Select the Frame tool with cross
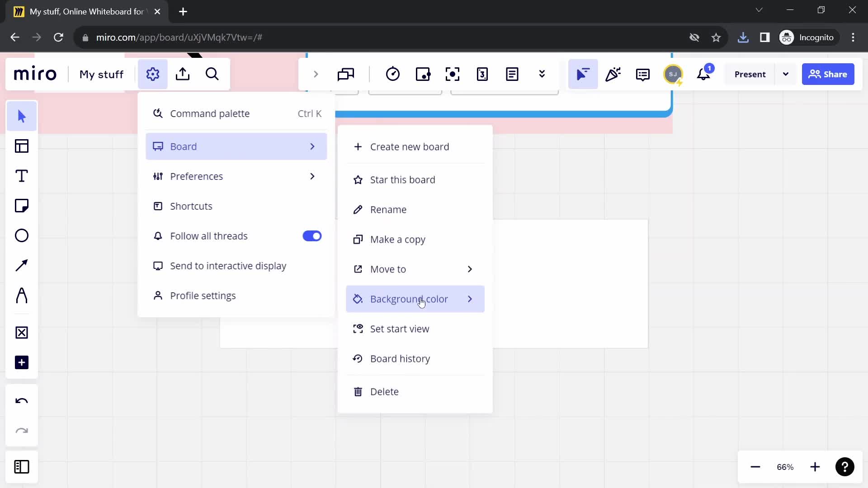 pyautogui.click(x=22, y=333)
